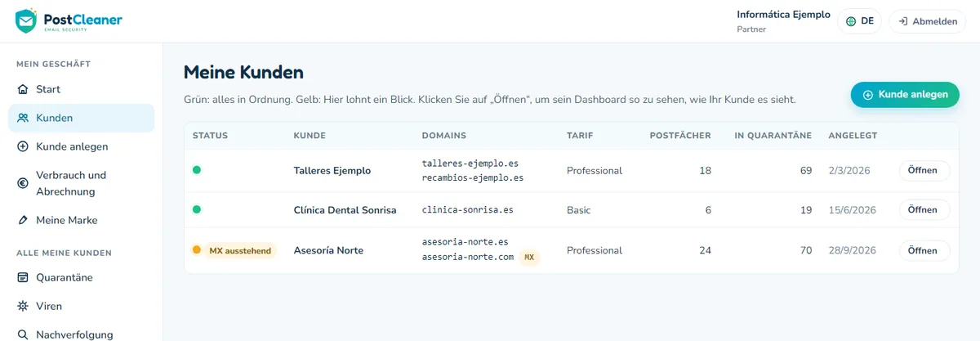Click the KUNDE column header
The height and width of the screenshot is (341, 980).
310,136
